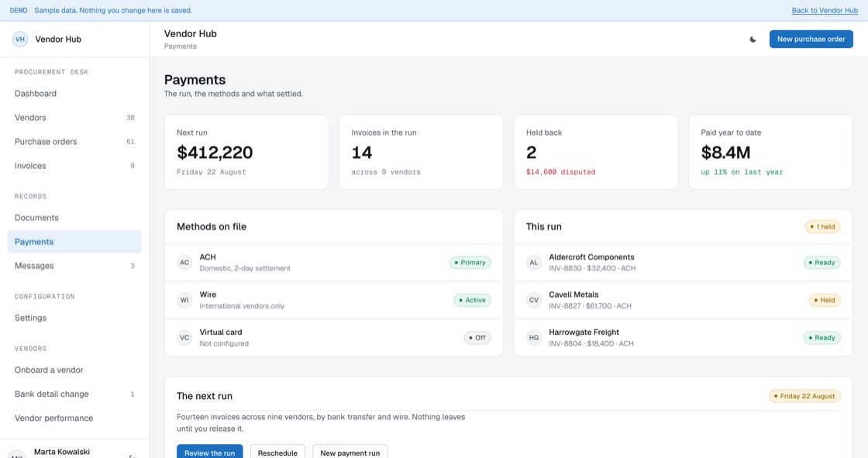The image size is (868, 458).
Task: Click the Purchase orders count 61
Action: click(131, 142)
